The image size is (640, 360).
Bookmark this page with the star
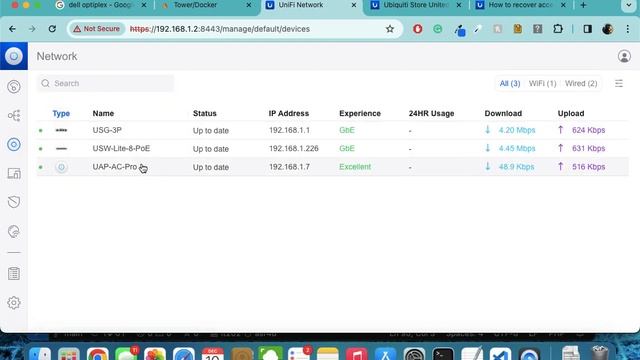click(390, 29)
